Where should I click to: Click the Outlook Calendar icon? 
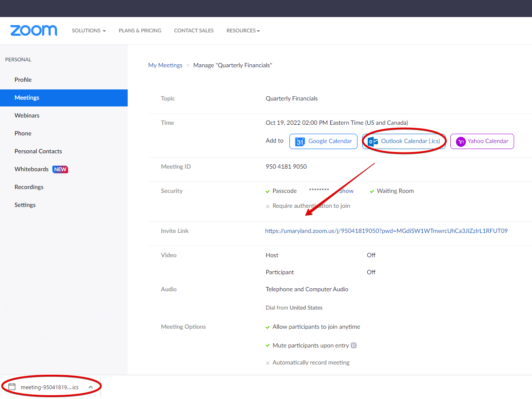[x=373, y=142]
